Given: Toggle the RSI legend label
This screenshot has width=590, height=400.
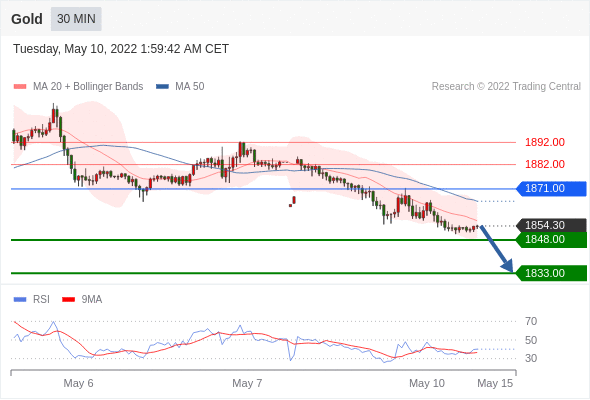Looking at the screenshot, I should (41, 300).
